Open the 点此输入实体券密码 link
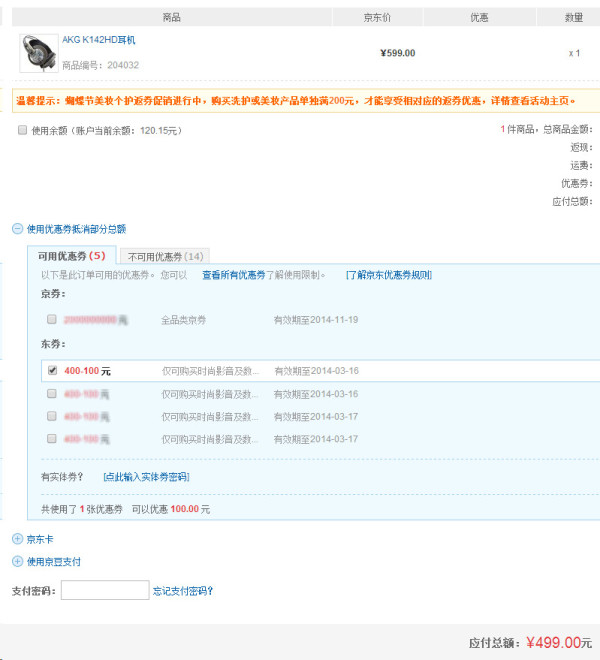The image size is (600, 660). point(146,476)
